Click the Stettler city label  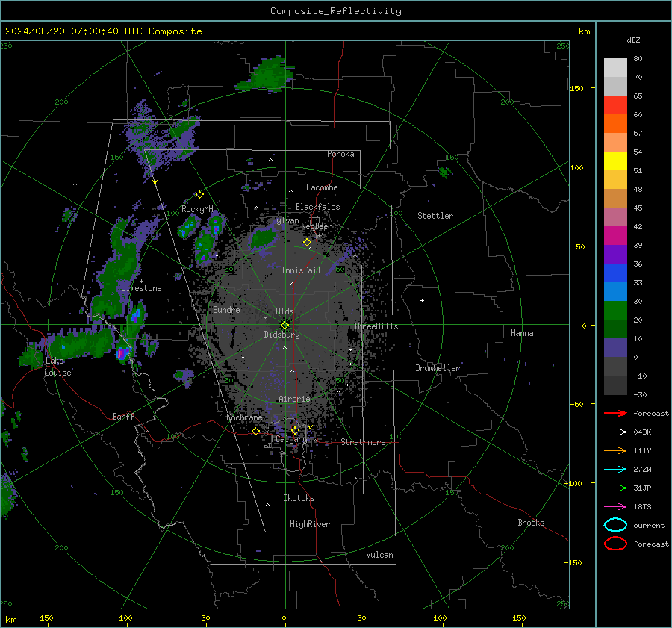[435, 216]
